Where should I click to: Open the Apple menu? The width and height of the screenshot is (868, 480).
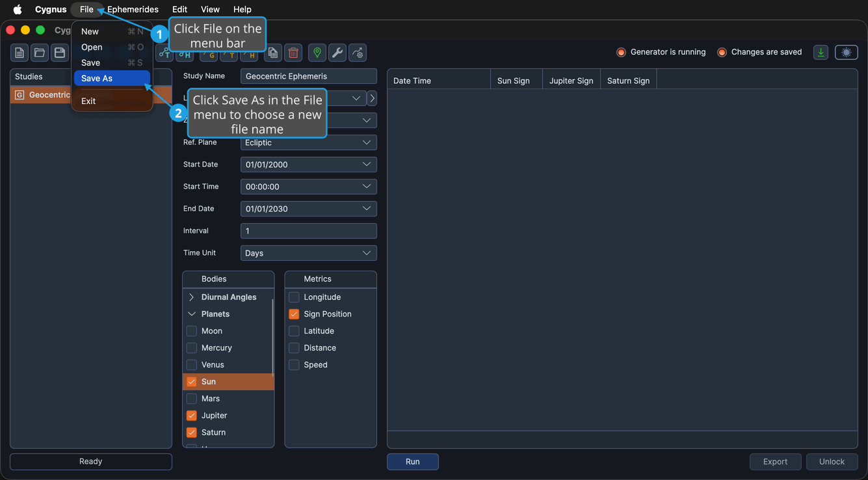[x=18, y=9]
